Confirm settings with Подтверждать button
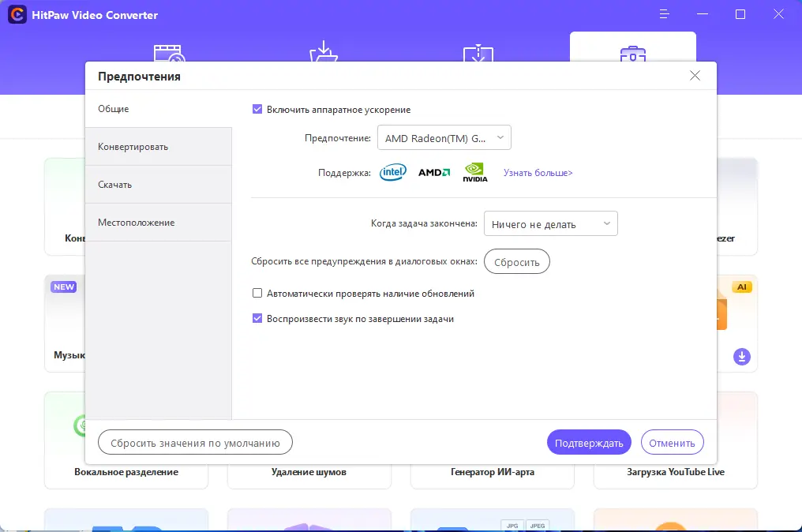 (x=588, y=442)
